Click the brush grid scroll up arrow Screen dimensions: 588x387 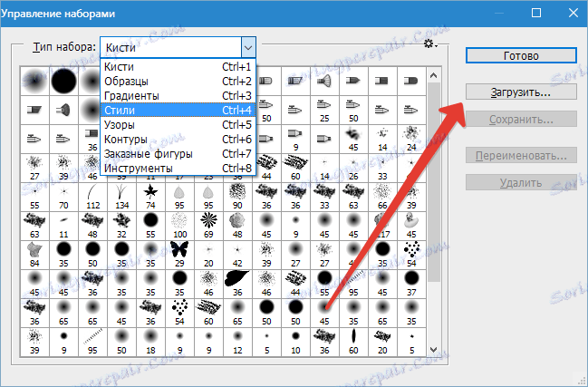(433, 75)
